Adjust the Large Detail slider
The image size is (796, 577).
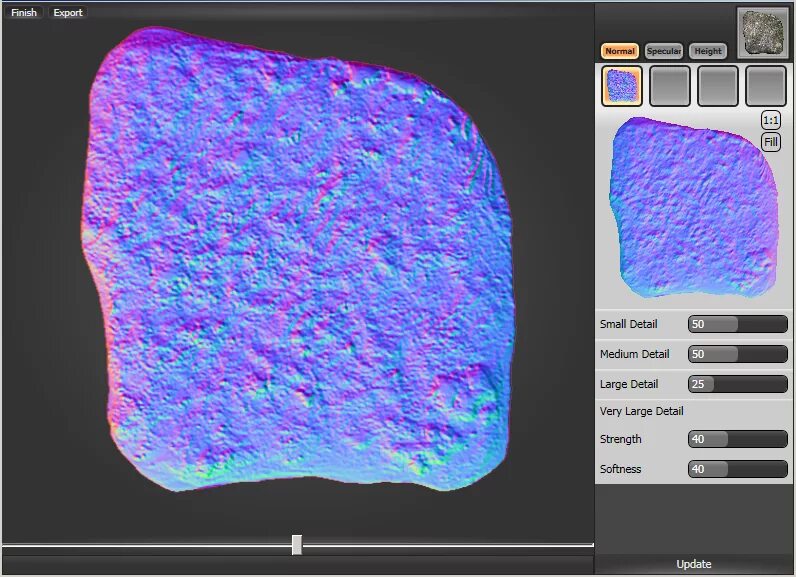[x=738, y=384]
